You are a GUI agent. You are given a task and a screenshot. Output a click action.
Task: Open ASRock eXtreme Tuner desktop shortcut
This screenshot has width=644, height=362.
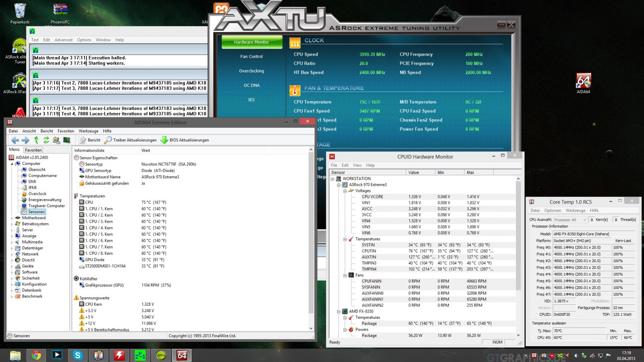tap(19, 51)
